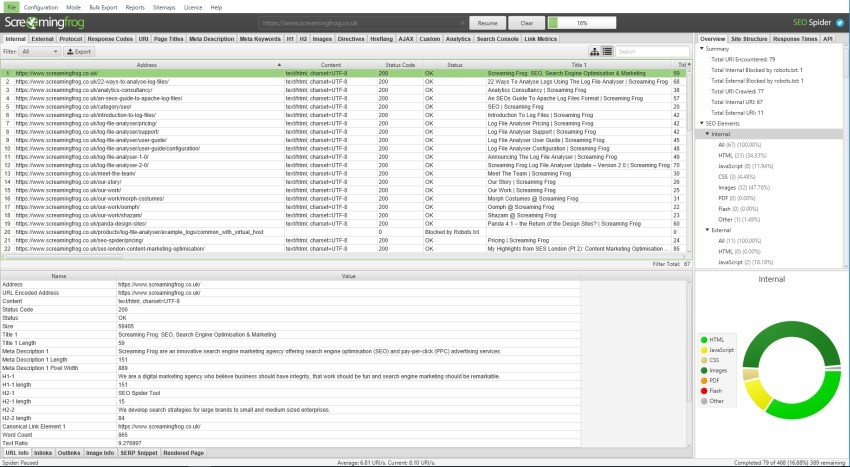This screenshot has height=467, width=850.
Task: Switch to the Meta Keywords tab
Action: point(260,39)
